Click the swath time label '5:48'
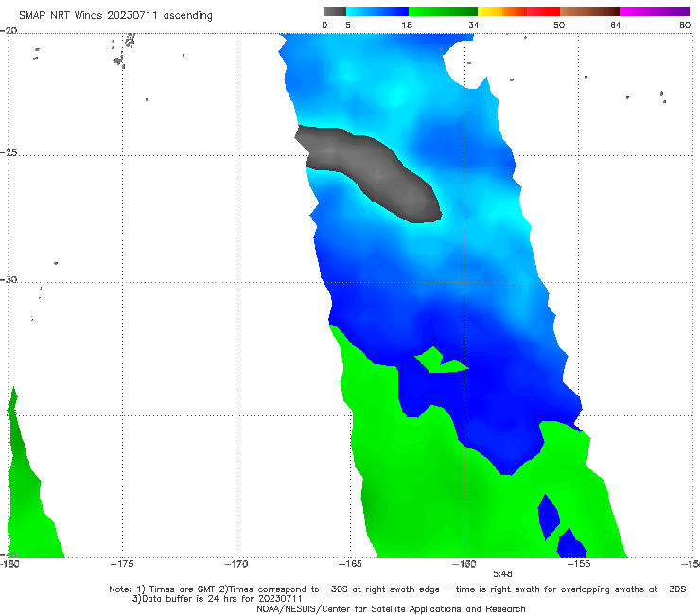This screenshot has height=615, width=700. coord(502,574)
